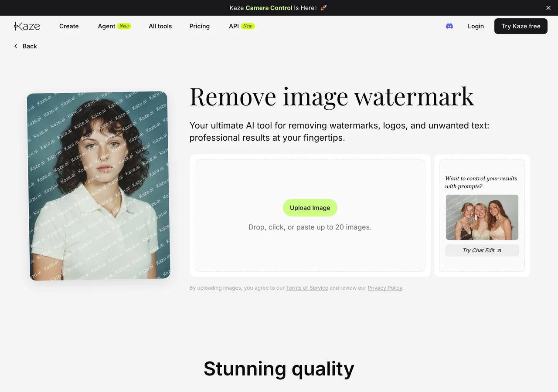Open the Kaze logo home link

click(27, 26)
